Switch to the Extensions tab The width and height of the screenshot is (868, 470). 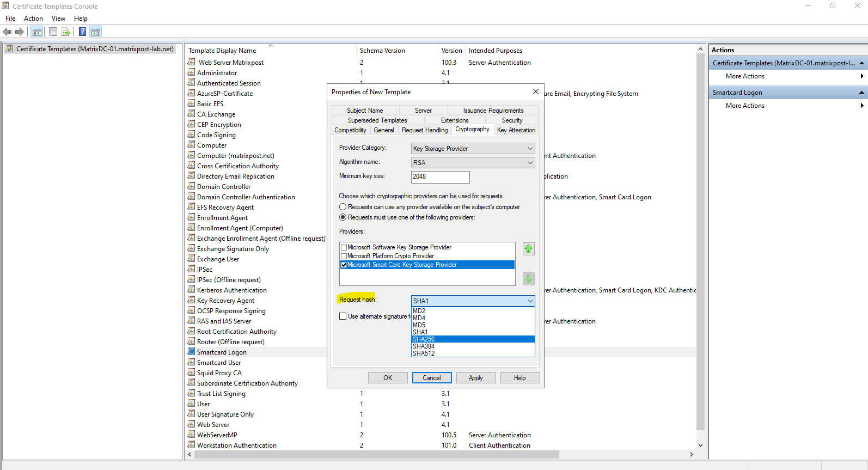pos(455,120)
